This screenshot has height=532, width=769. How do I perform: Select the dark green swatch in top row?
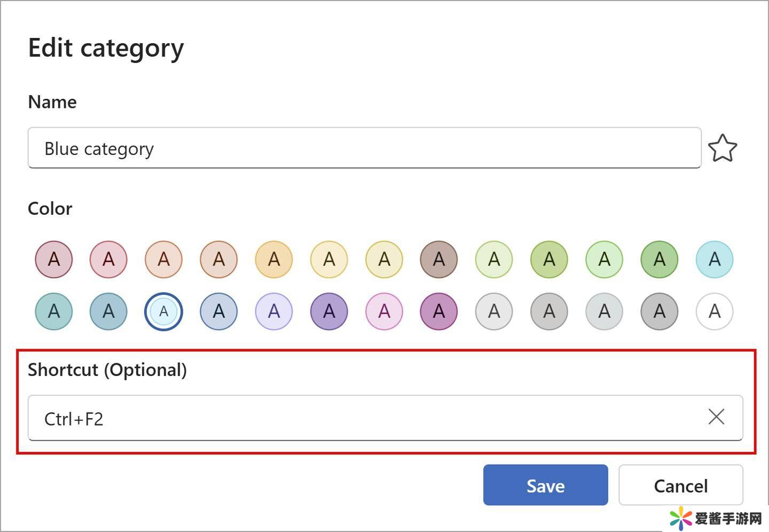[x=660, y=260]
